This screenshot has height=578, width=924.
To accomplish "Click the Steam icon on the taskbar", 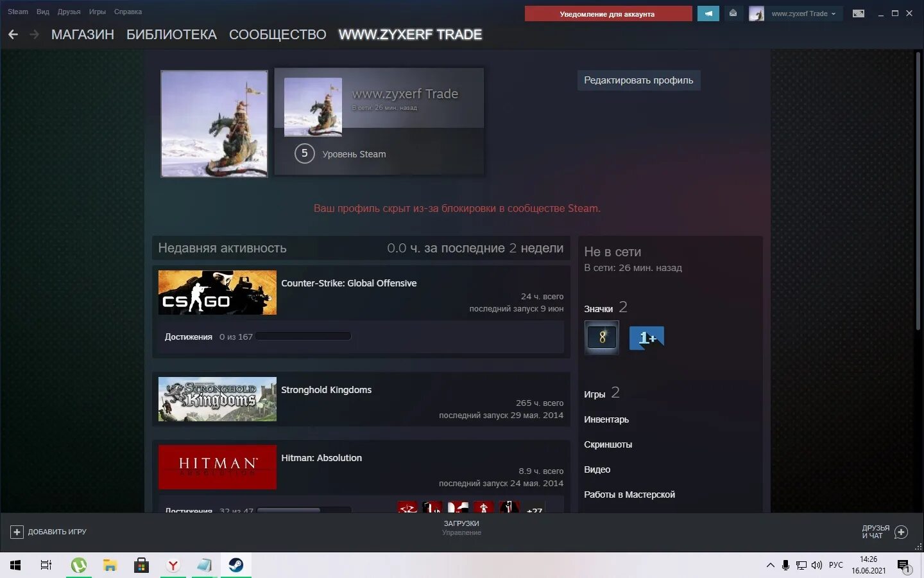I will point(235,565).
